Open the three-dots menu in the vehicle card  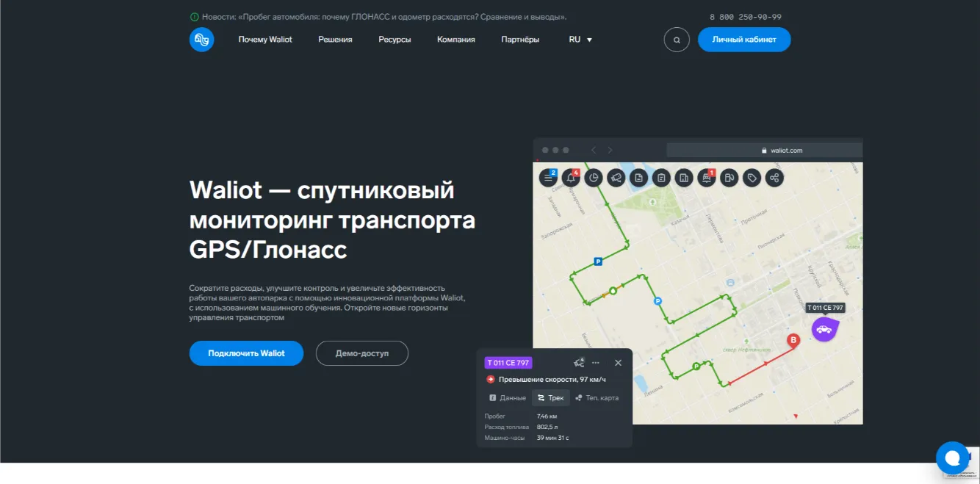coord(596,363)
